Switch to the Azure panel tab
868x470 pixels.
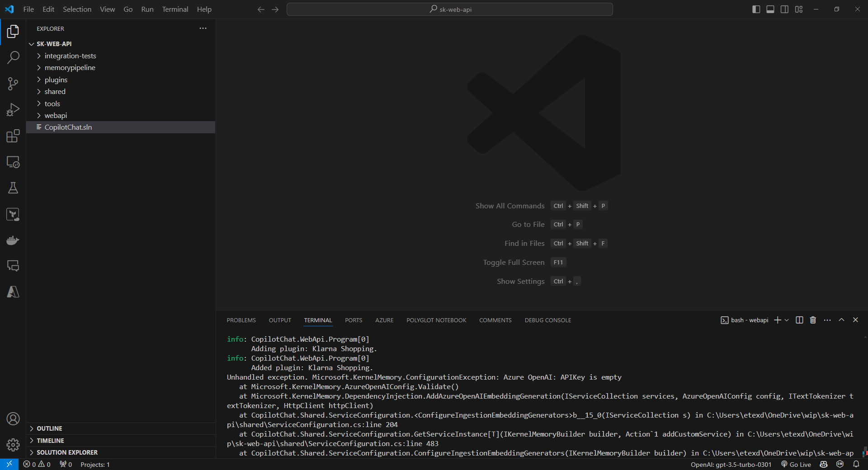point(384,320)
